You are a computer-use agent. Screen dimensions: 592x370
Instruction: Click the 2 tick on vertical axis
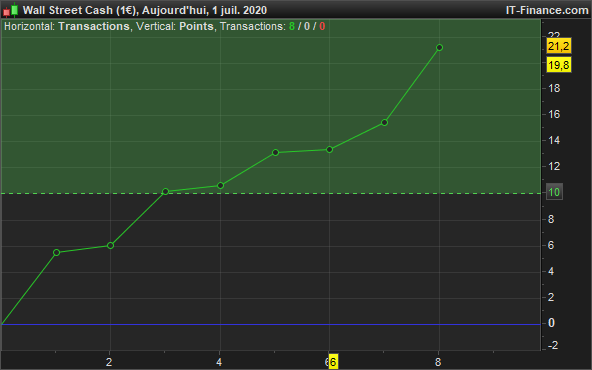pos(551,297)
